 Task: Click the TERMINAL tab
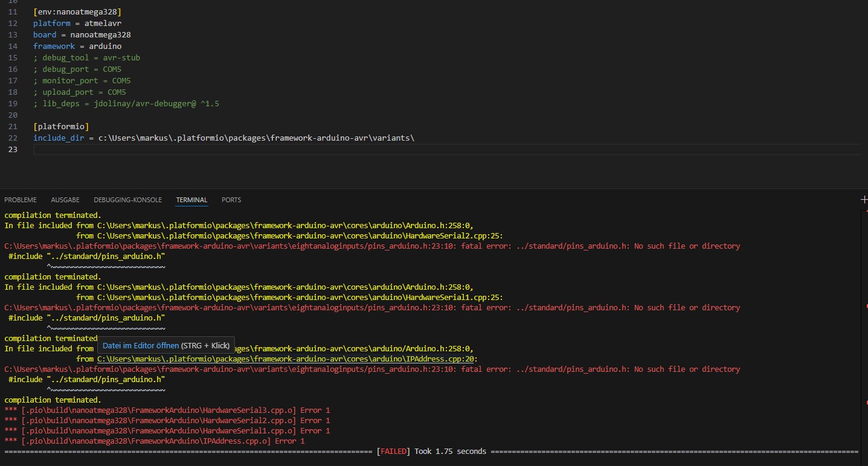tap(191, 200)
